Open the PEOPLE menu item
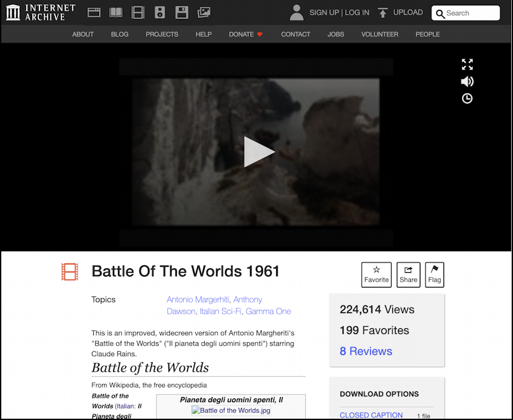Image resolution: width=513 pixels, height=420 pixels. click(427, 34)
